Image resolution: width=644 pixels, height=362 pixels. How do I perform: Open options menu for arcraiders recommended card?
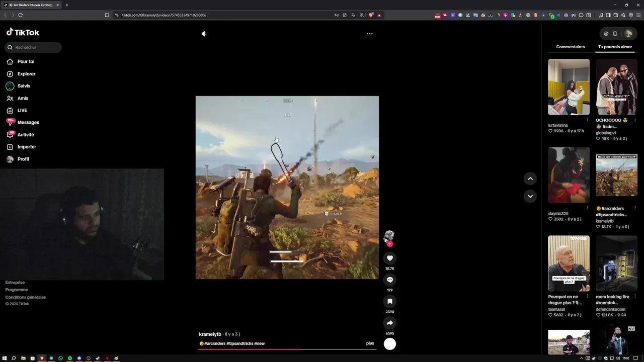635,208
